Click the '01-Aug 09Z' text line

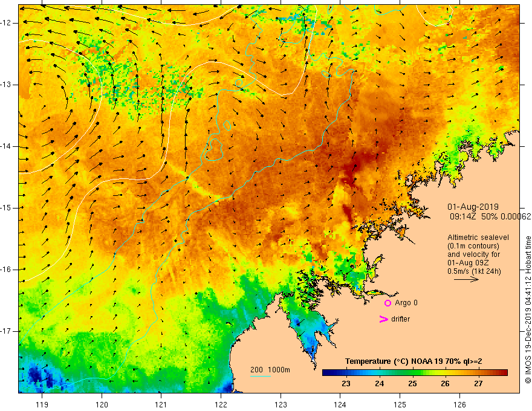click(x=467, y=263)
